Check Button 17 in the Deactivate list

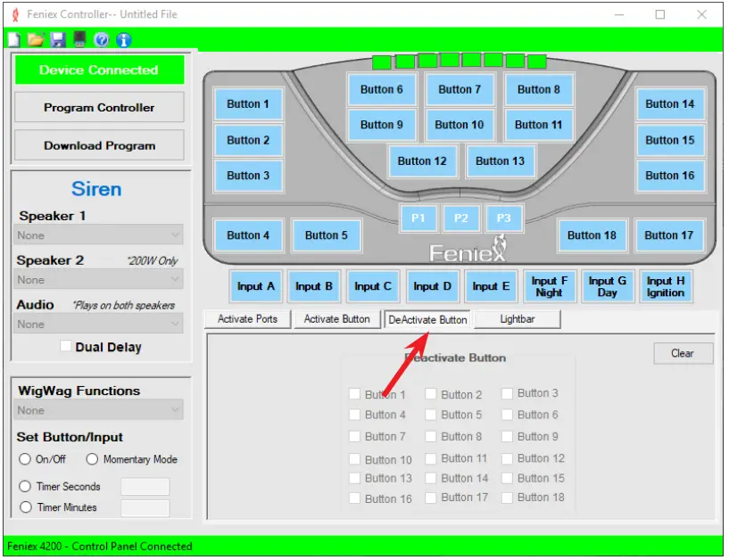[431, 498]
